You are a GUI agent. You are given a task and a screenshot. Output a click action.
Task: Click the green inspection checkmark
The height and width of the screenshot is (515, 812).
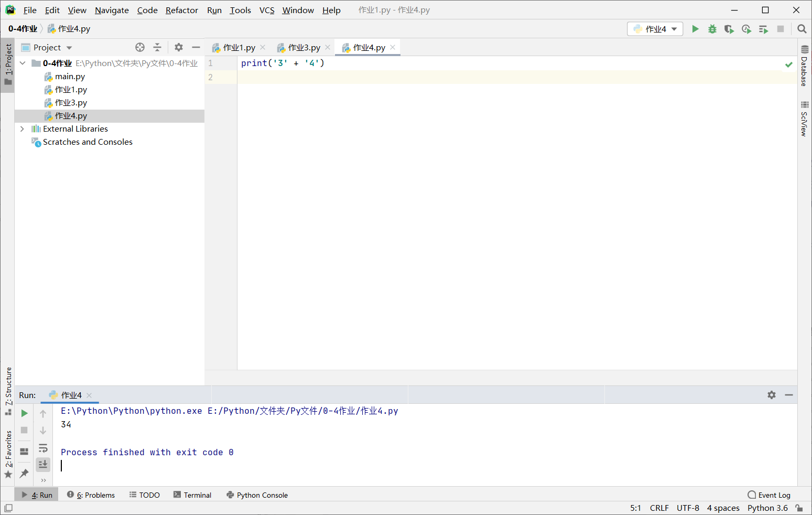(x=788, y=65)
